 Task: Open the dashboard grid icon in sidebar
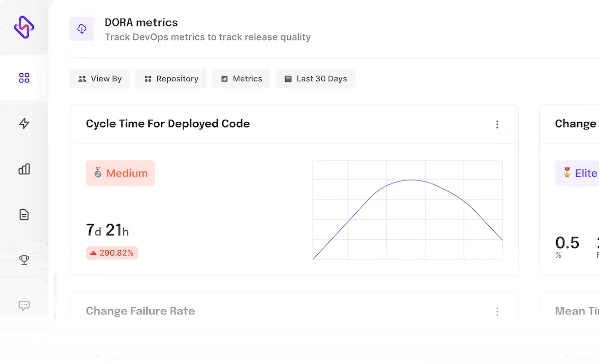click(x=24, y=78)
